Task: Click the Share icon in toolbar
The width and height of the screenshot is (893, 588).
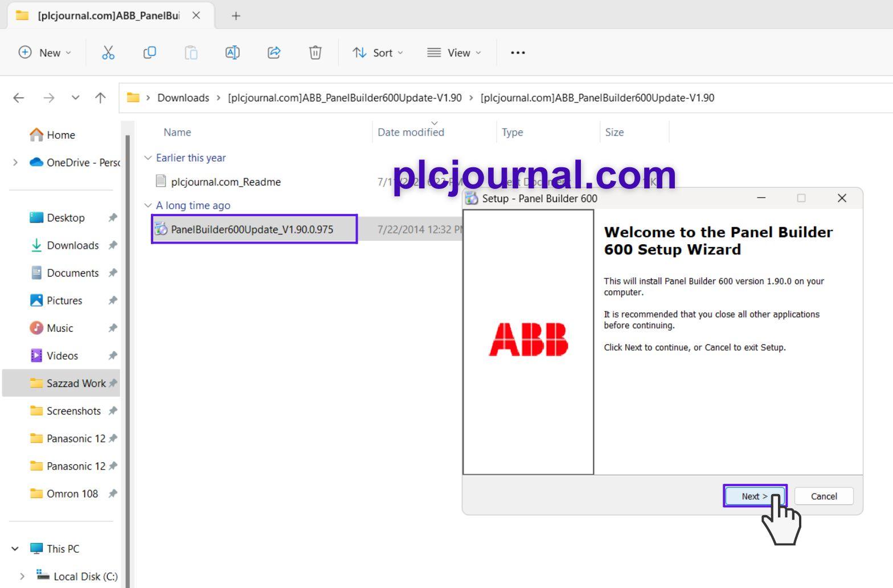Action: (x=274, y=52)
